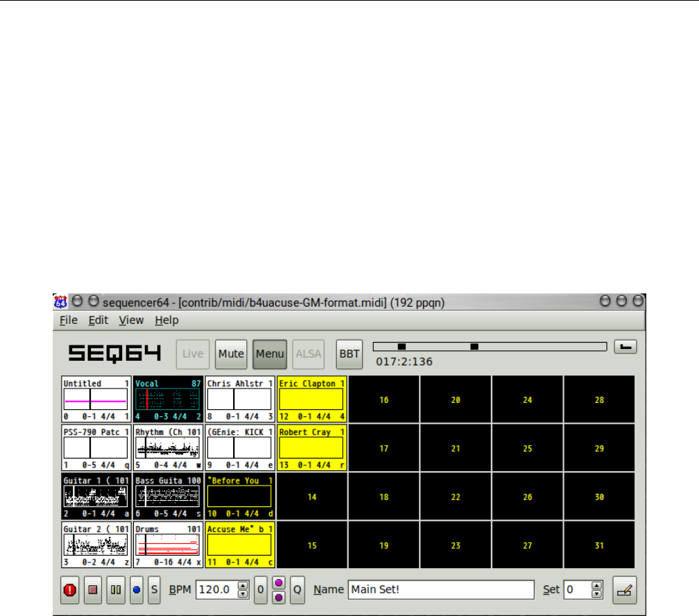Click the BPM value field

[217, 590]
